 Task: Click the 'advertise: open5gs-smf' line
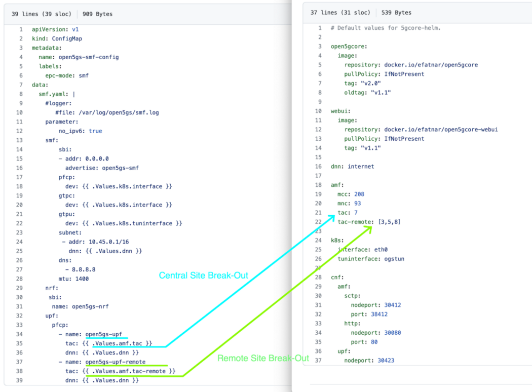pos(102,168)
